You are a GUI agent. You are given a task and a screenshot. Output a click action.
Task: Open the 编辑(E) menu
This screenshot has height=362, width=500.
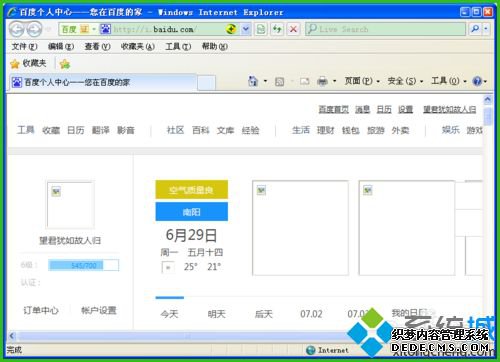point(61,46)
